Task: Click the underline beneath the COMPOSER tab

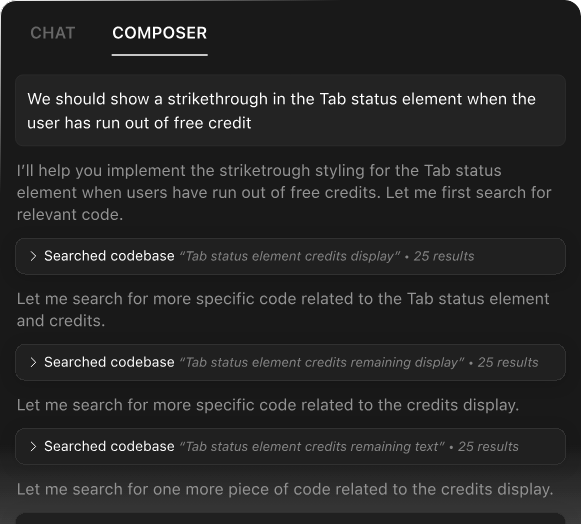Action: tap(160, 55)
